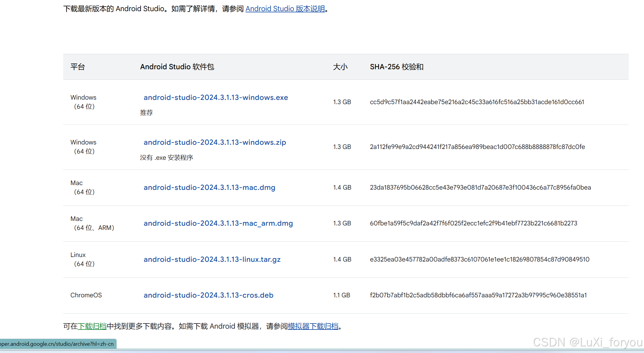Click the ChromeOS deb SHA-256 checksum
The width and height of the screenshot is (644, 353).
478,295
